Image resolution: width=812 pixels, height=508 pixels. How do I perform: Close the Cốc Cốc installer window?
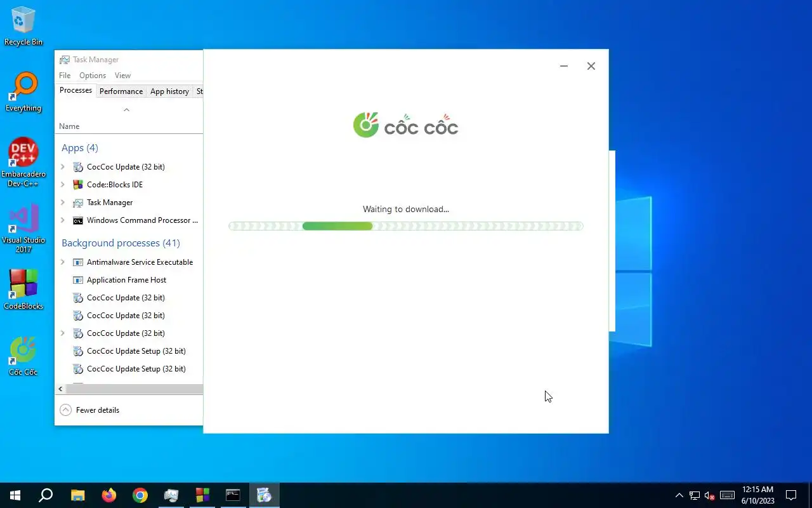click(591, 66)
